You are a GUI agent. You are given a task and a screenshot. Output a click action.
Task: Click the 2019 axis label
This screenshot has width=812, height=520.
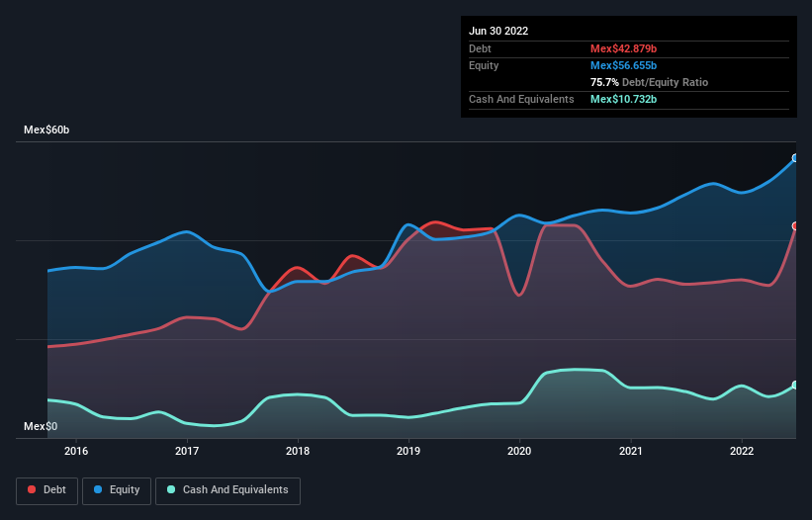pos(408,451)
